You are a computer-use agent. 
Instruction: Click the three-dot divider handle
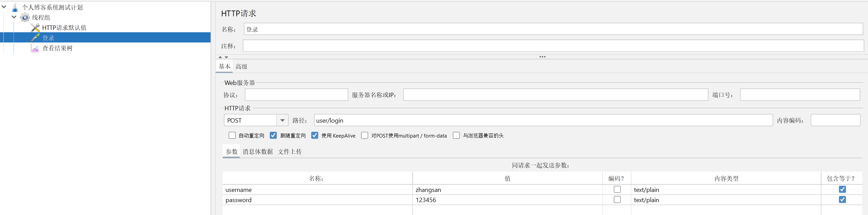click(542, 57)
